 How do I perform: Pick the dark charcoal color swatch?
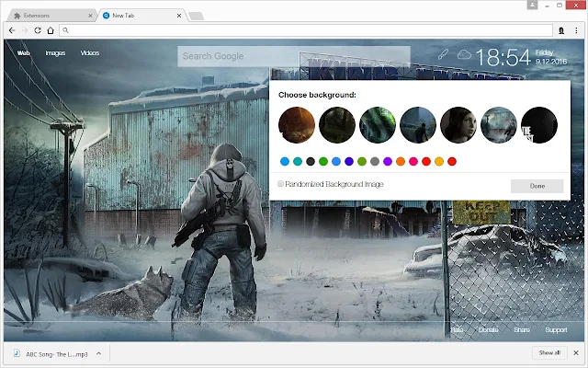point(311,162)
